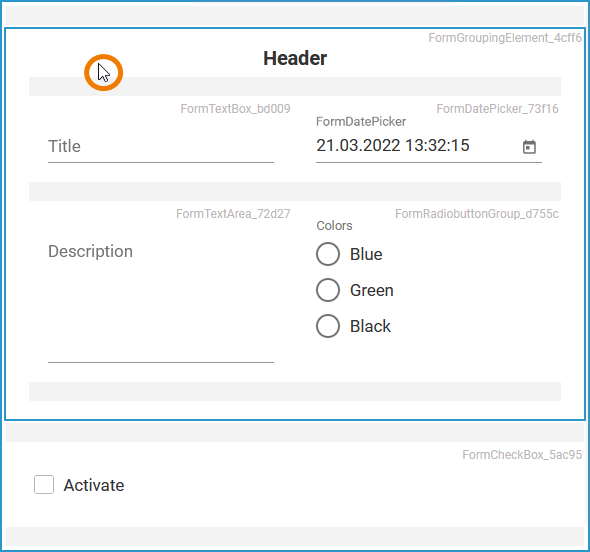Viewport: 590px width, 552px height.
Task: Click the FormCheckBox_5ac95 identifier label
Action: coord(522,455)
